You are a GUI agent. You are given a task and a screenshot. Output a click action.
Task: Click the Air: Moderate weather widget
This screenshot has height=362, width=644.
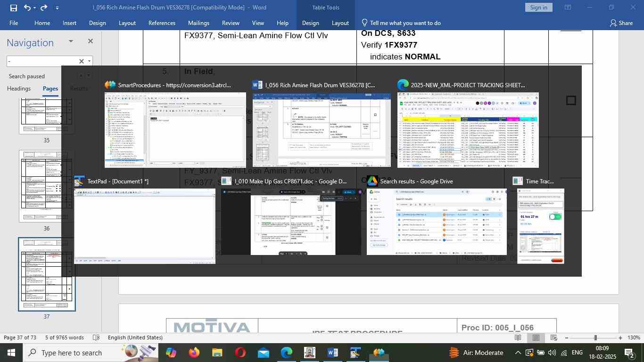(x=475, y=353)
